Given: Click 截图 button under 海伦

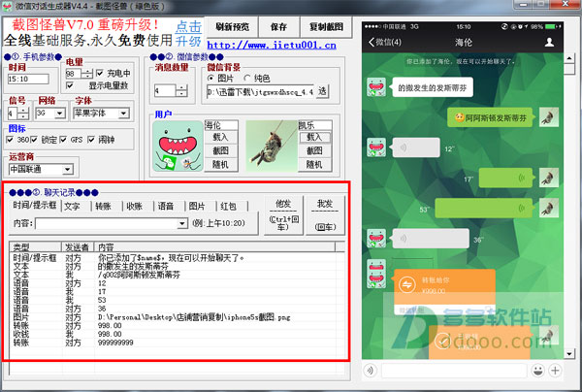Looking at the screenshot, I should 220,150.
